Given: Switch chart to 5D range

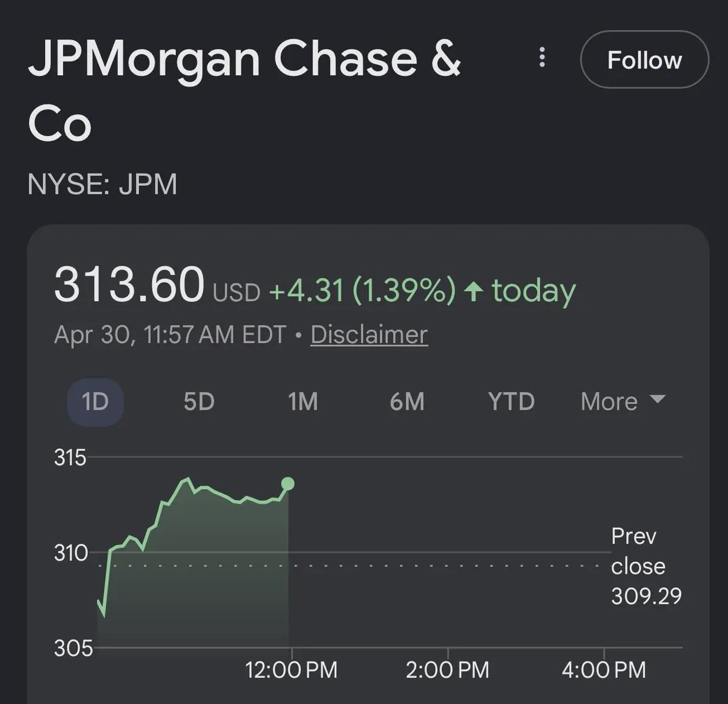Looking at the screenshot, I should pyautogui.click(x=199, y=402).
